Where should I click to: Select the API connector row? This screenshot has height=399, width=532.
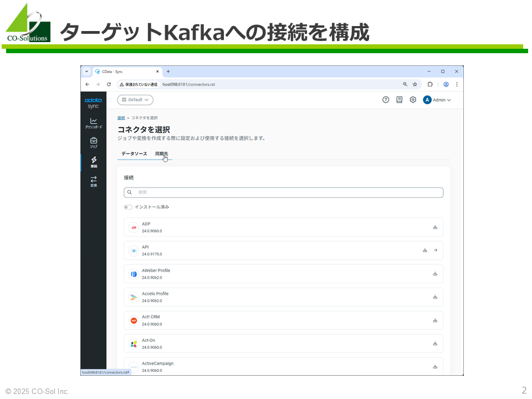(x=283, y=250)
